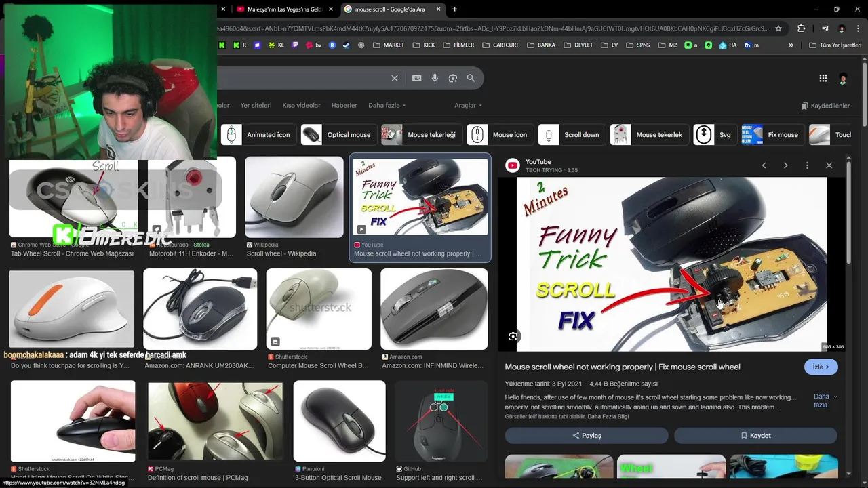The width and height of the screenshot is (868, 488).
Task: Click the large Funny Trick Scroll Fix preview
Action: pos(672,264)
